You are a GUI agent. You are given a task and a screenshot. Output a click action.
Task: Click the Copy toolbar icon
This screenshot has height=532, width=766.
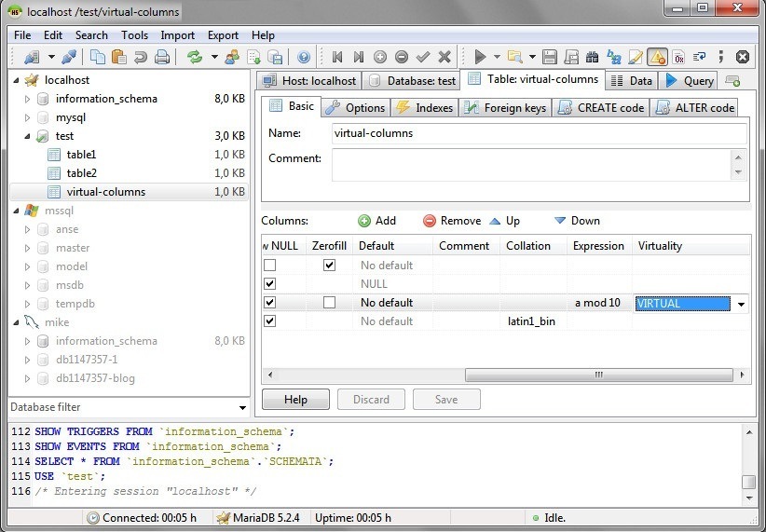tap(98, 57)
